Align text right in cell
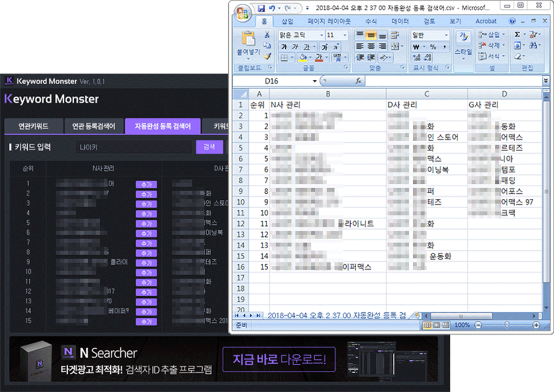This screenshot has width=554, height=392. pos(382,46)
